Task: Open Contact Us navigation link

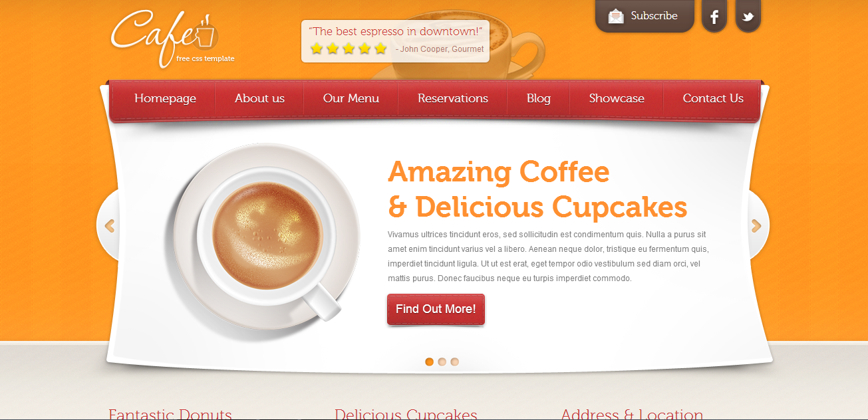Action: 713,98
